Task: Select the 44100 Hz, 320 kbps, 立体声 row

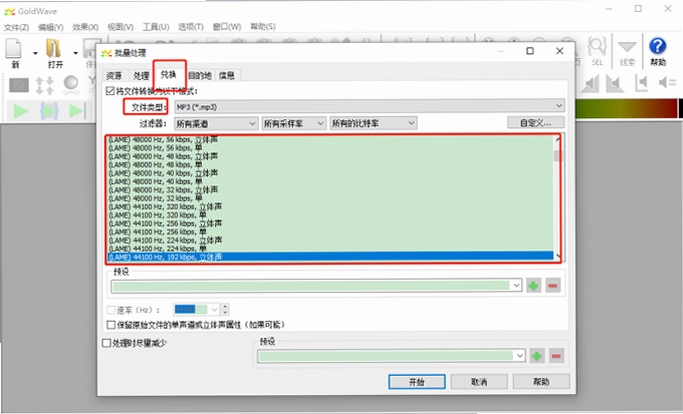Action: [x=331, y=207]
